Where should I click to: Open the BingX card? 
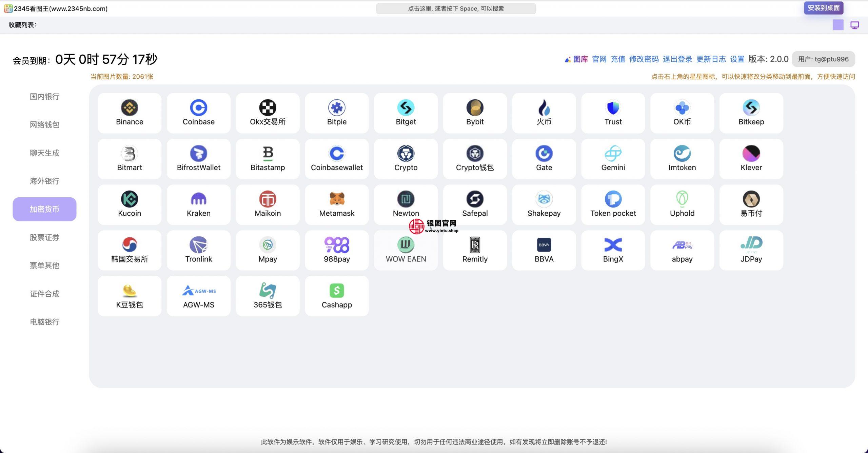[x=613, y=251]
